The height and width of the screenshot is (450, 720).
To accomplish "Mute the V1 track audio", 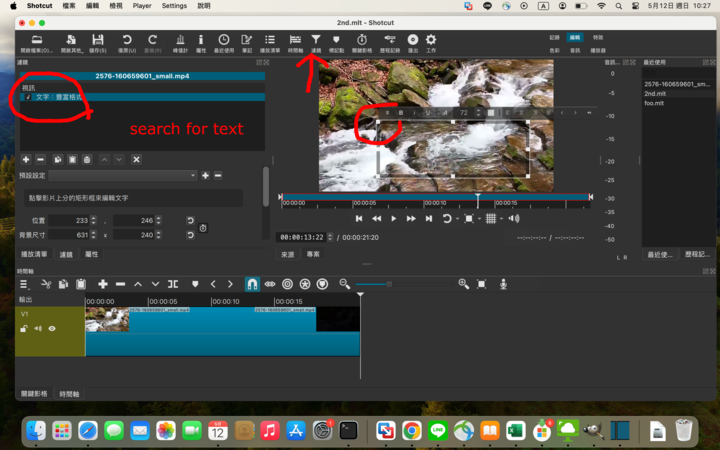I will pos(38,328).
